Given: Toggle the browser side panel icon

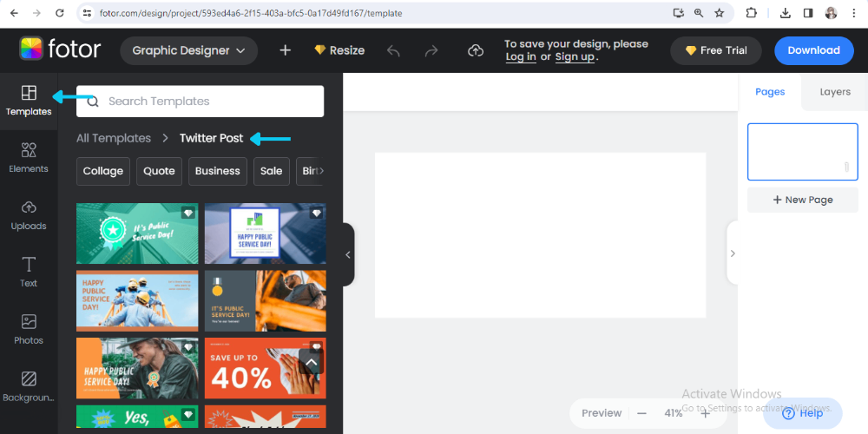Looking at the screenshot, I should (808, 13).
